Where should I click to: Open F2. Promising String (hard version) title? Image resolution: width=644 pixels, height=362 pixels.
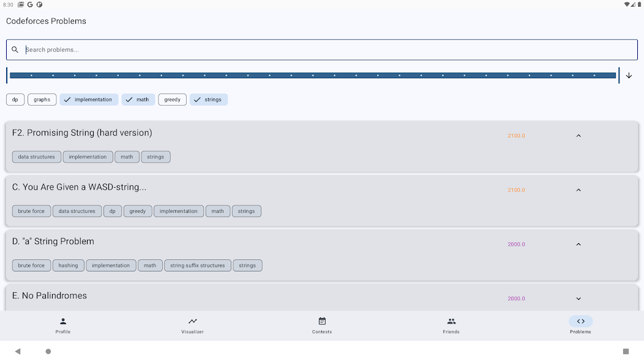click(82, 133)
